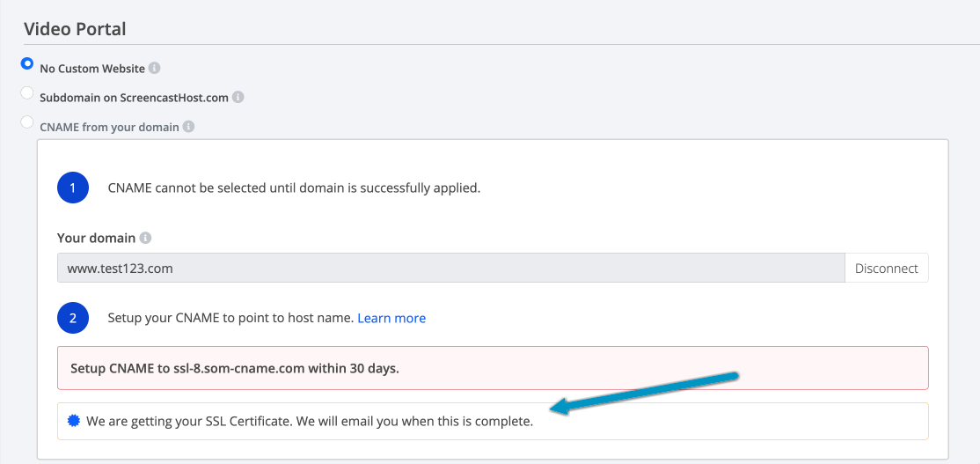
Task: Click info icon beside CNAME from your domain
Action: (188, 127)
